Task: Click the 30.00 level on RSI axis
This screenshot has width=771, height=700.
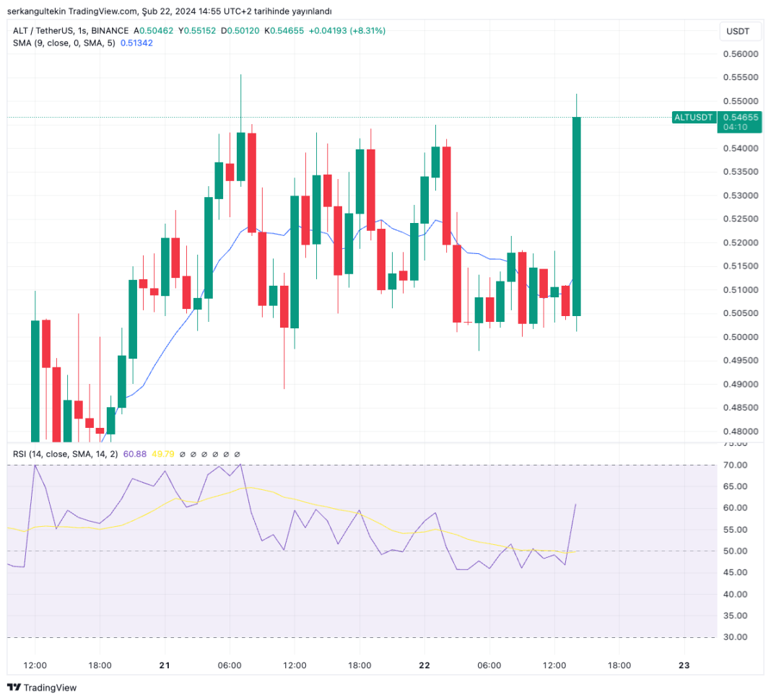Action: pos(735,637)
